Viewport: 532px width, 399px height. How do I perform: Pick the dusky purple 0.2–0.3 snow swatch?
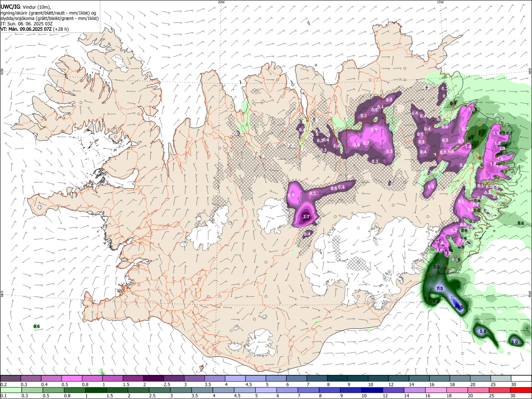(10, 379)
